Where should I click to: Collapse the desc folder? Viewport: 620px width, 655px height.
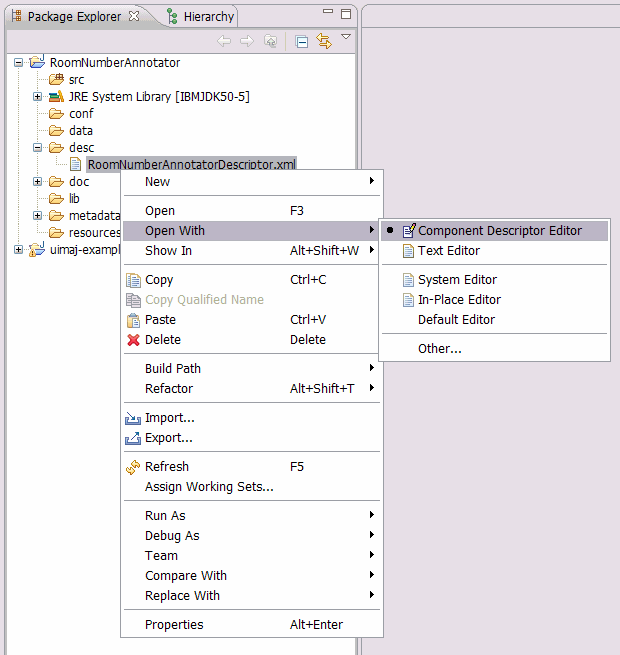click(37, 148)
